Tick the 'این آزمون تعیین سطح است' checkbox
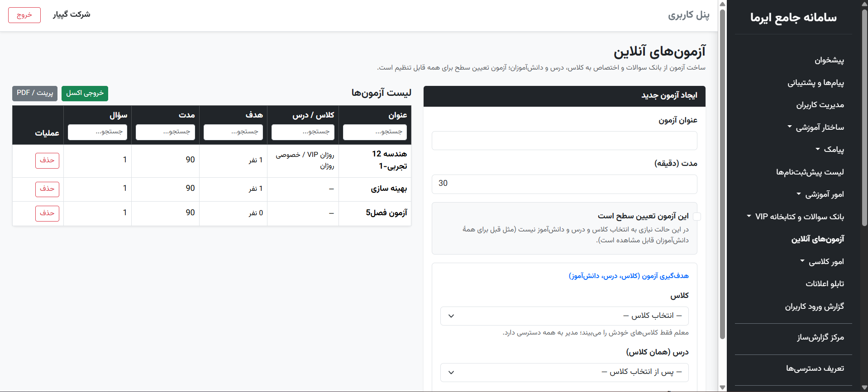This screenshot has height=392, width=868. 697,217
